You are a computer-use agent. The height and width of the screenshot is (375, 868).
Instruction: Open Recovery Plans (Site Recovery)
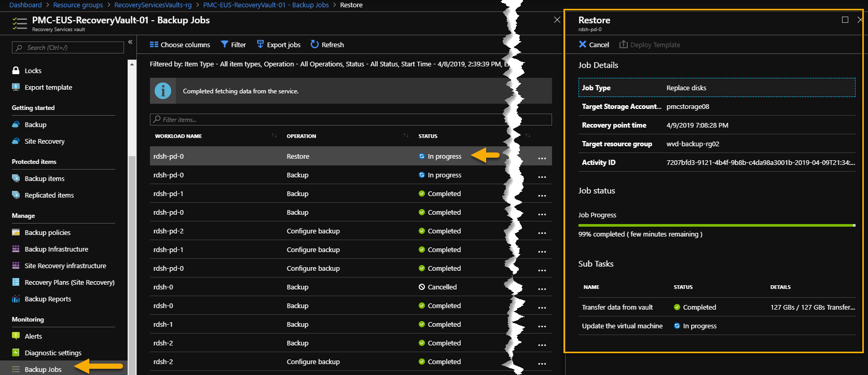pos(70,282)
